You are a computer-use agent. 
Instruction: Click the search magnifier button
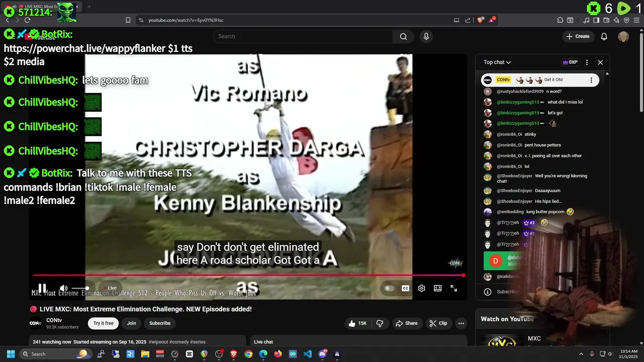pos(404,36)
